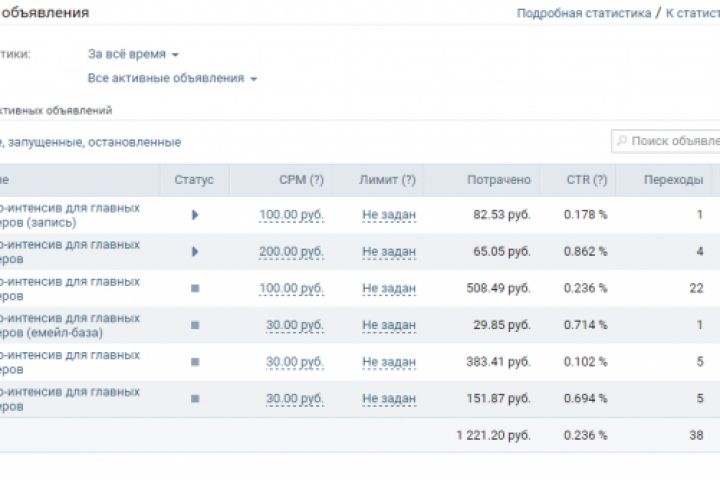Click stop status icon for 151.87 руб. ad
The image size is (720, 480).
tap(194, 399)
